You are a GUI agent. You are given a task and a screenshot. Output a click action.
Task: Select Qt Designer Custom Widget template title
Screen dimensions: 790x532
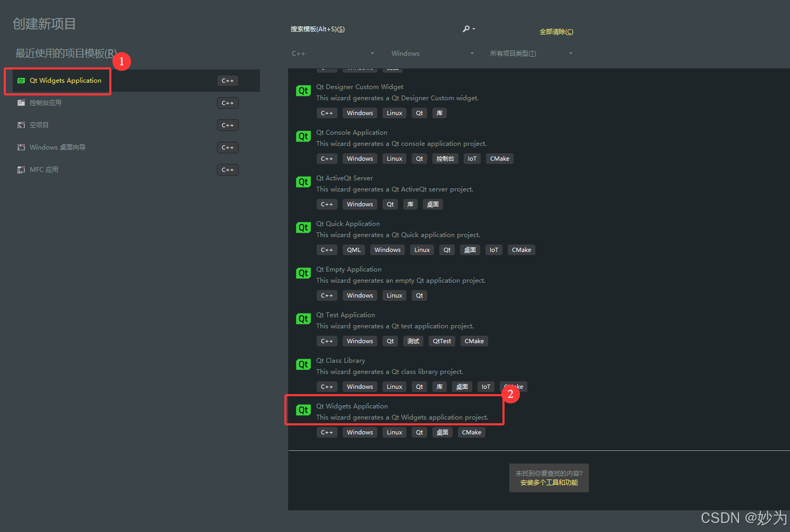(x=360, y=87)
